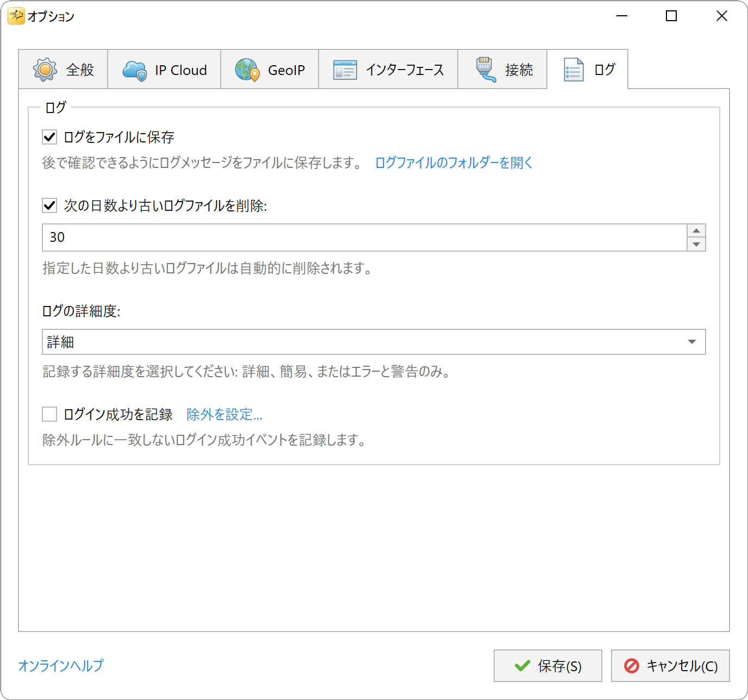
Task: Enable the ログイン成功を記録 checkbox
Action: 49,414
